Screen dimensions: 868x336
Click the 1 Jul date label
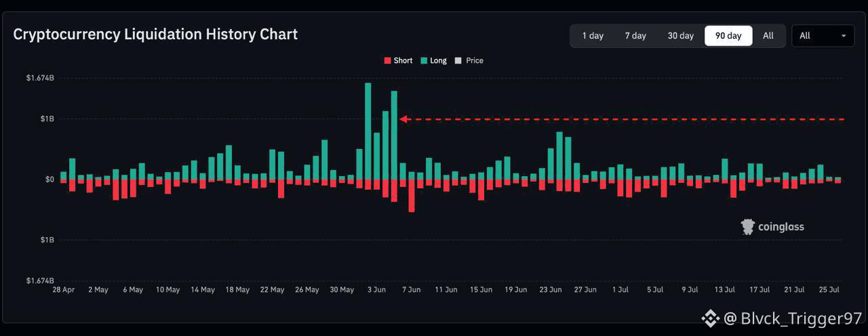(620, 289)
